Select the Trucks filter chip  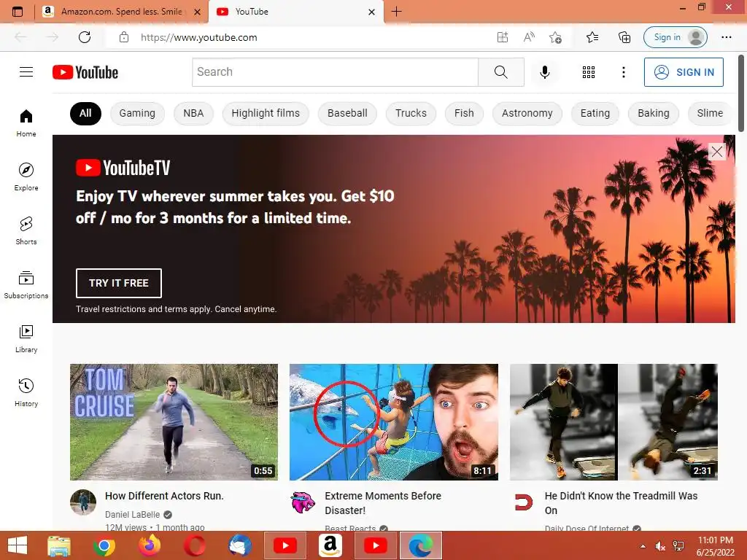coord(411,113)
